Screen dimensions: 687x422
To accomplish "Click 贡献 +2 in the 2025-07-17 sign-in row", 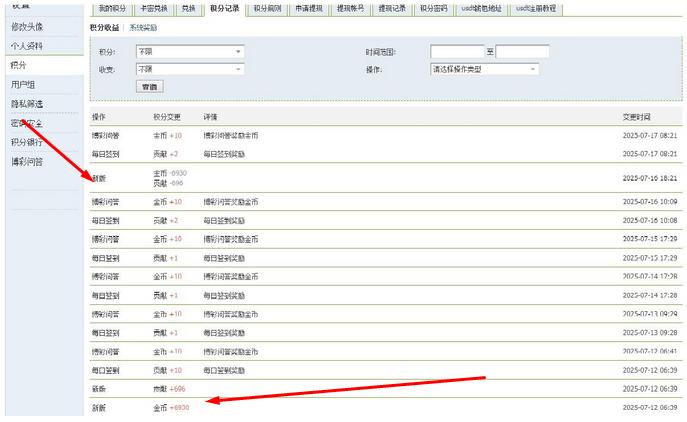I will [x=166, y=154].
